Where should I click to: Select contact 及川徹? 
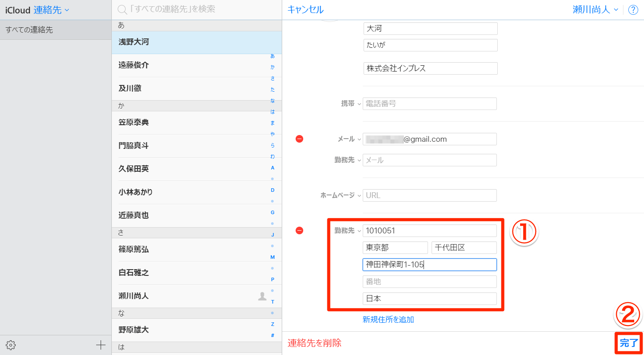pyautogui.click(x=197, y=89)
